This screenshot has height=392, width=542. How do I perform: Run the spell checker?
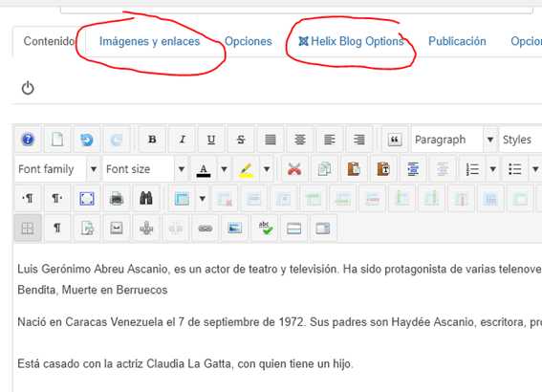click(265, 229)
